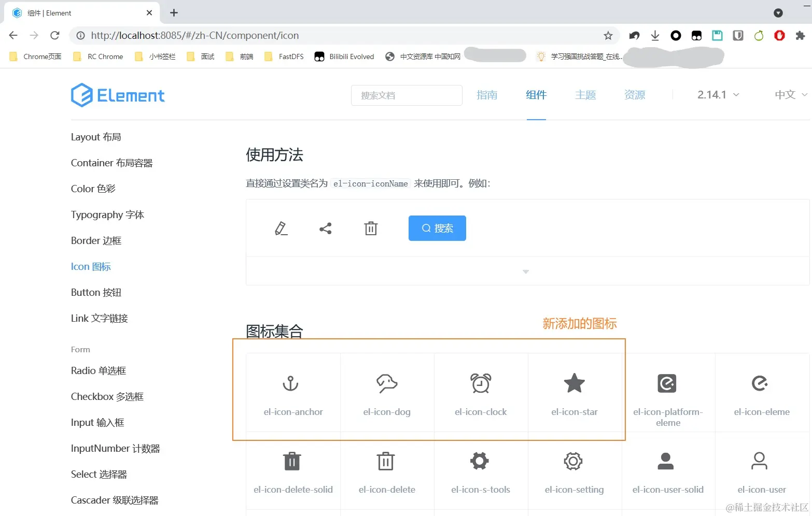Switch to the 指南 navigation tab

tap(487, 95)
